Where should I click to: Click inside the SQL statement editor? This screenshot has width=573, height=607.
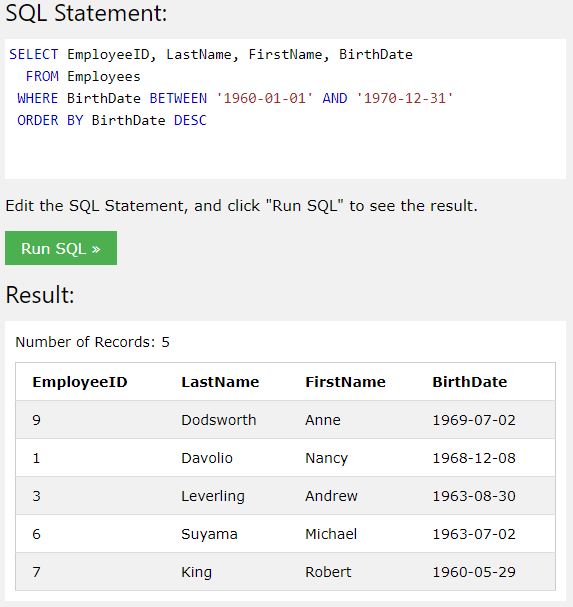(x=285, y=109)
